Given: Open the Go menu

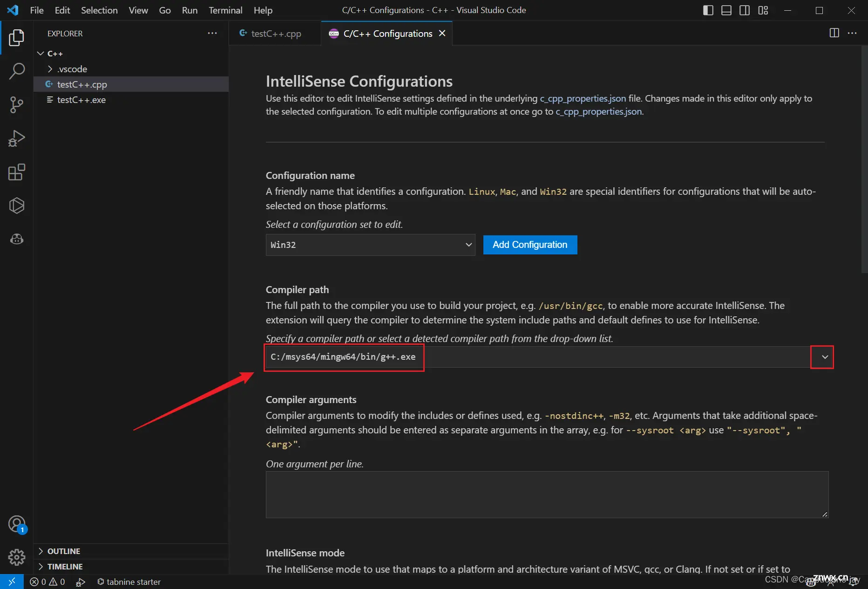Looking at the screenshot, I should 165,10.
